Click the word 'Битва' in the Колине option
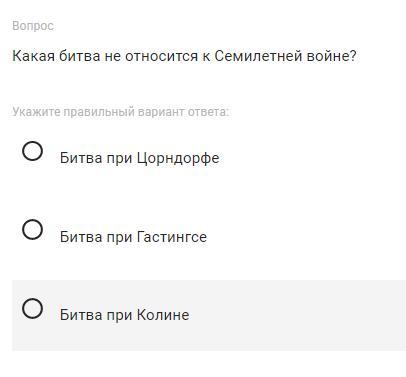 81,315
